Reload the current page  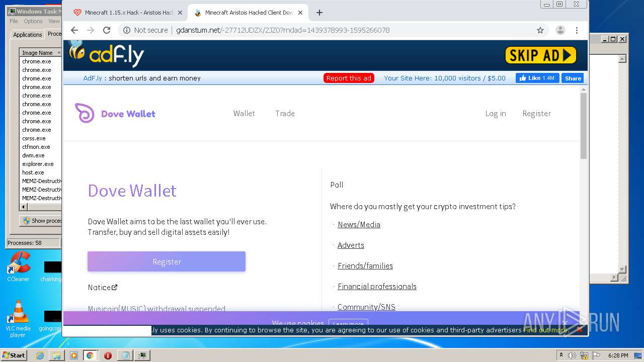tap(107, 30)
